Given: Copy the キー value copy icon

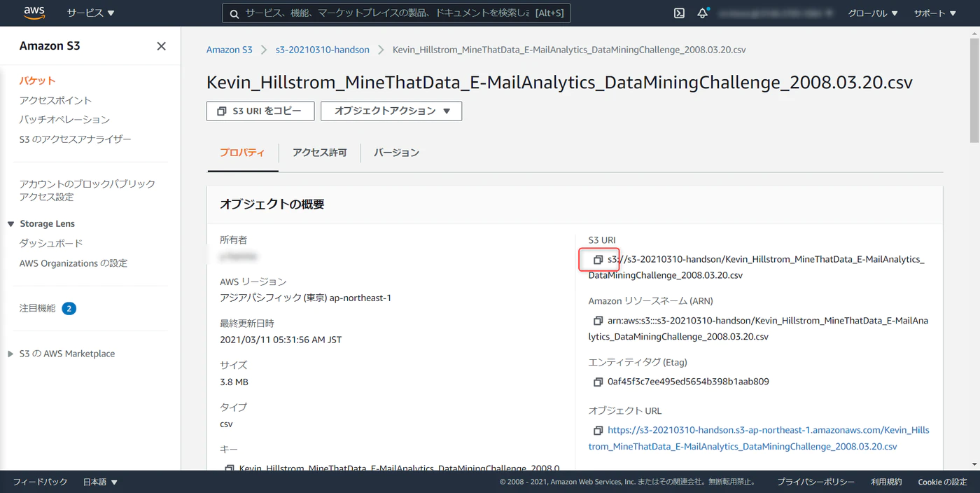Looking at the screenshot, I should (230, 468).
